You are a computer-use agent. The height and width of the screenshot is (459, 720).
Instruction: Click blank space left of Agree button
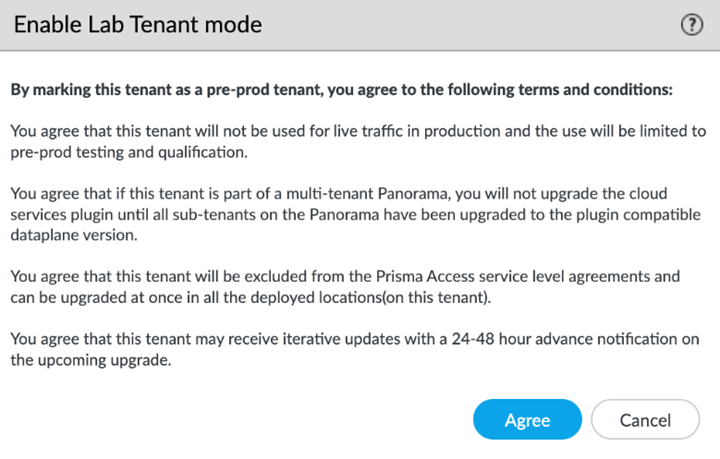[x=250, y=420]
